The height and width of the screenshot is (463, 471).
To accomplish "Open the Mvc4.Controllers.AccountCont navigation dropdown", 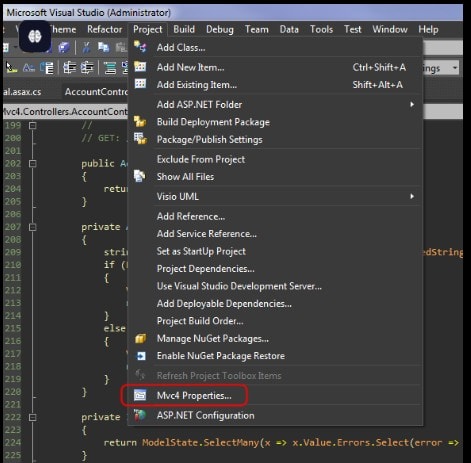I will click(65, 111).
